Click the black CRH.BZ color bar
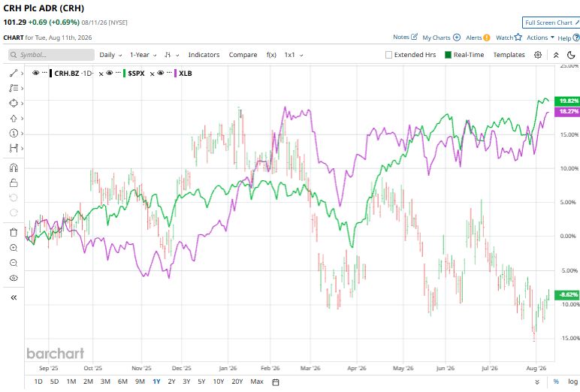This screenshot has height=392, width=580. point(50,74)
